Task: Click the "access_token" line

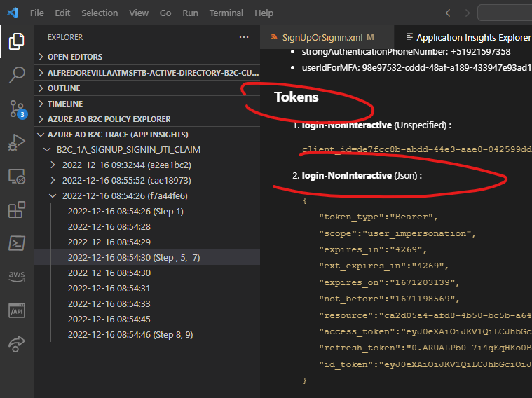Action: (425, 331)
